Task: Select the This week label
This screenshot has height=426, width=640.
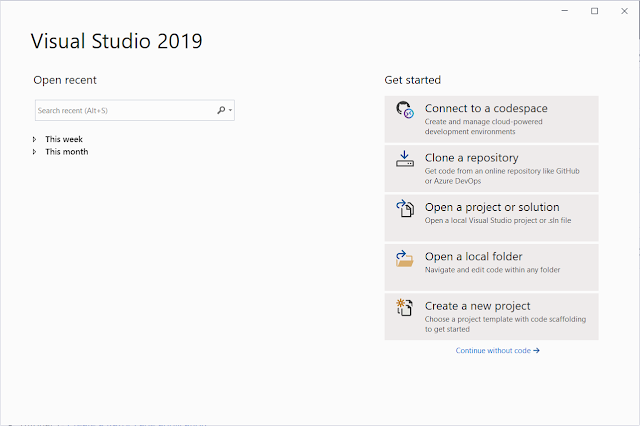Action: tap(64, 139)
